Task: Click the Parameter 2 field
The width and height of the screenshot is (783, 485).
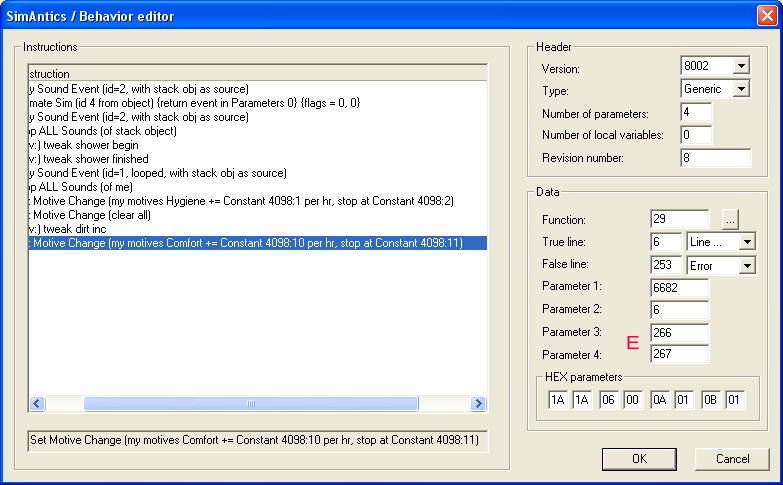Action: (680, 310)
